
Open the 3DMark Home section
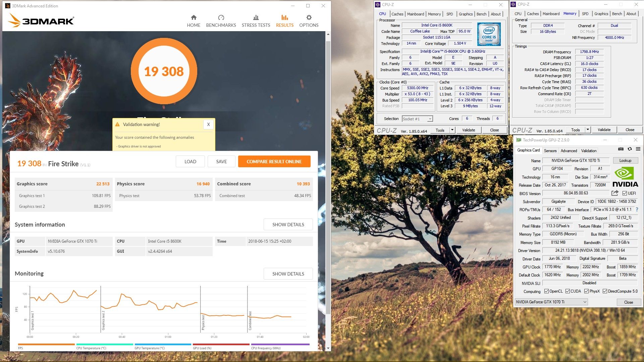(x=194, y=21)
